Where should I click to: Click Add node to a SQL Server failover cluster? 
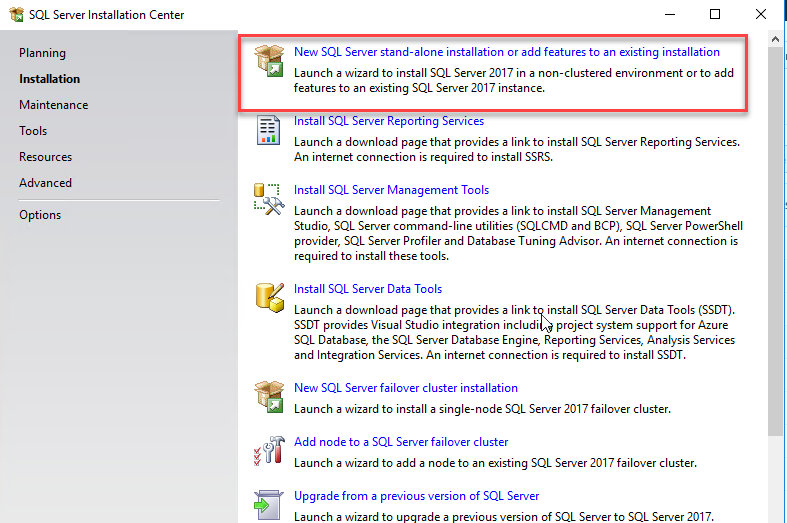coord(401,442)
